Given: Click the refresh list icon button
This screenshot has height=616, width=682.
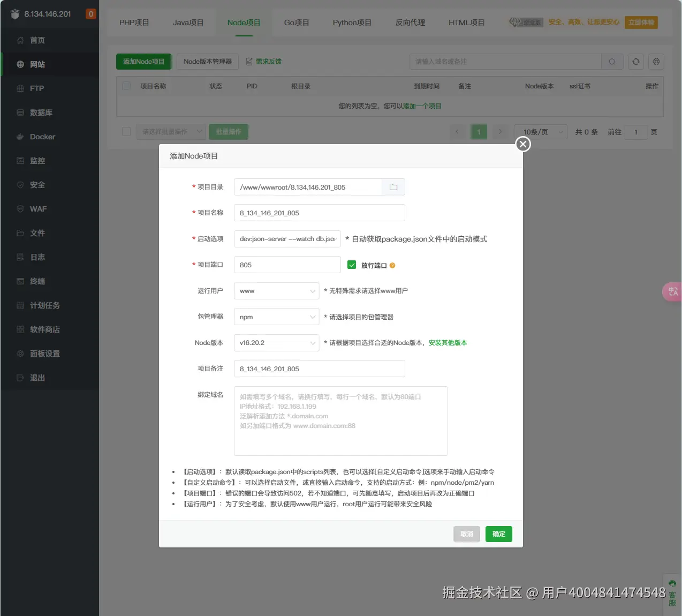Looking at the screenshot, I should pos(636,62).
